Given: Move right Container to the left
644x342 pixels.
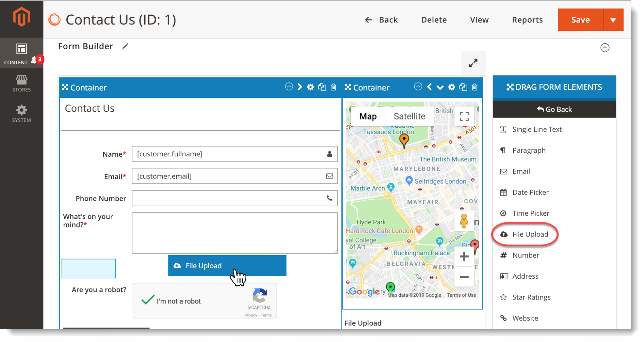Looking at the screenshot, I should 429,87.
